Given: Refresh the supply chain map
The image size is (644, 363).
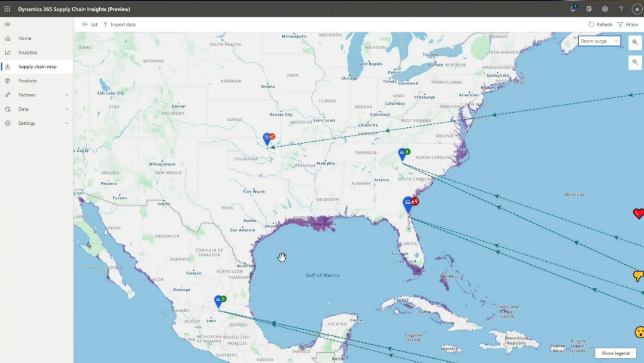Looking at the screenshot, I should pyautogui.click(x=600, y=24).
